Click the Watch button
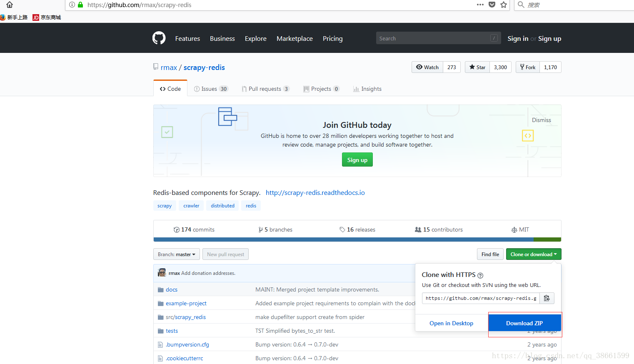Screen dimensions: 634x364 click(427, 67)
